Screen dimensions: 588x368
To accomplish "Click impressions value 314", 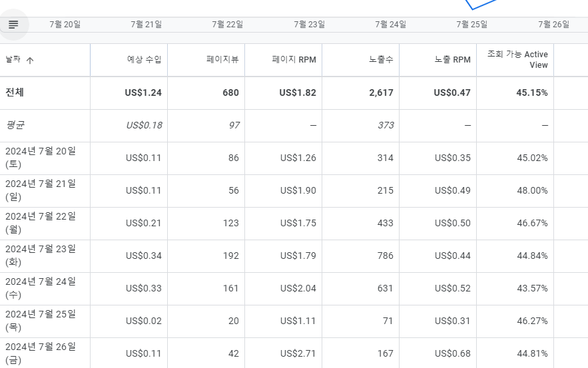I will point(385,158).
